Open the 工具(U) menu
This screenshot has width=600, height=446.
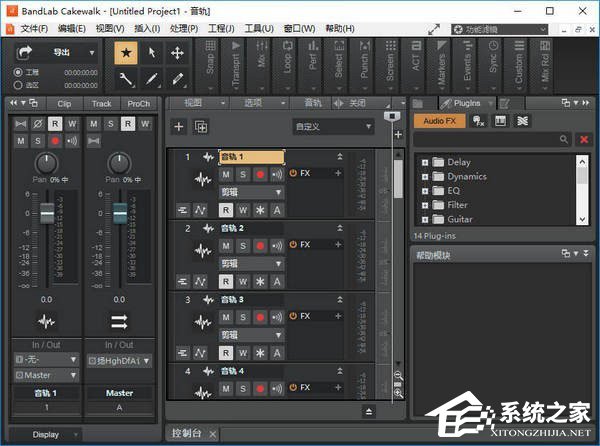[x=259, y=29]
